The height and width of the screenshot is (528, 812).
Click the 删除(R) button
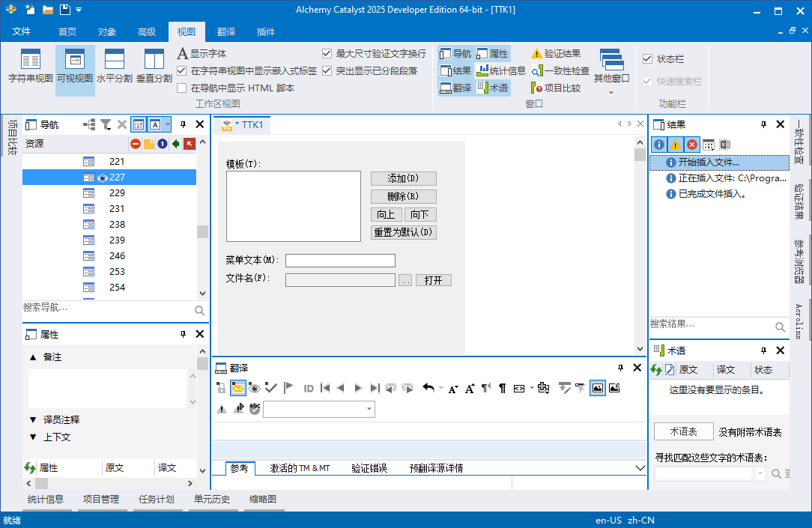(404, 197)
